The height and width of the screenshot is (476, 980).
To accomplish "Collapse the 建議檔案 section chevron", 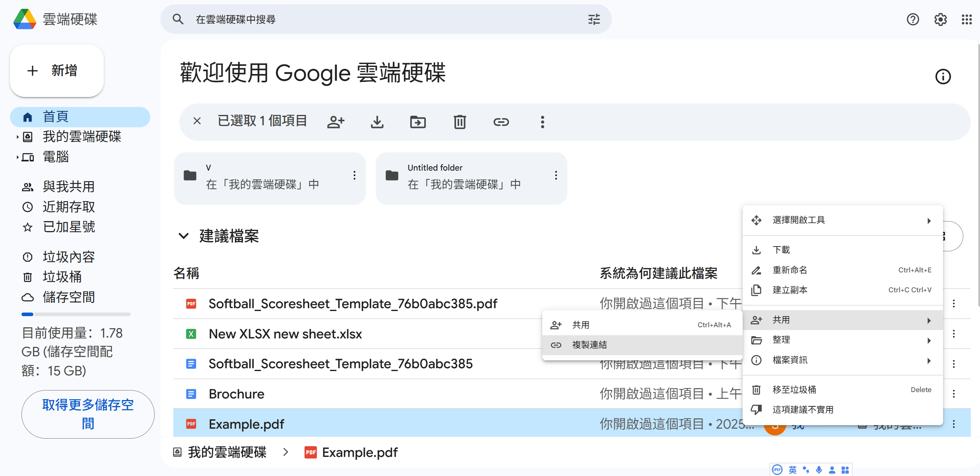I will click(x=183, y=236).
